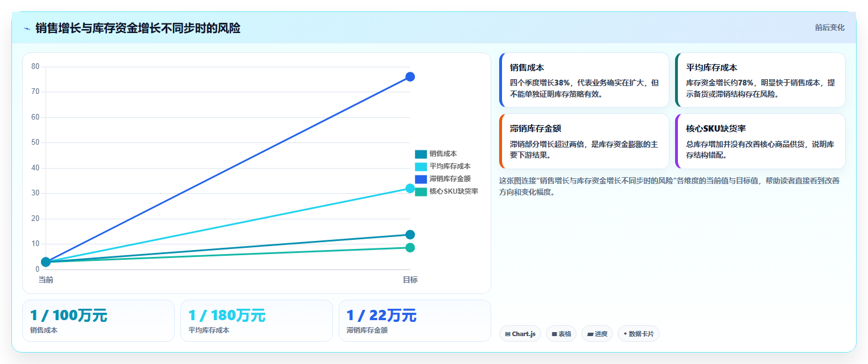Click 平均库存成本 legend label text
This screenshot has width=868, height=364.
tap(450, 166)
